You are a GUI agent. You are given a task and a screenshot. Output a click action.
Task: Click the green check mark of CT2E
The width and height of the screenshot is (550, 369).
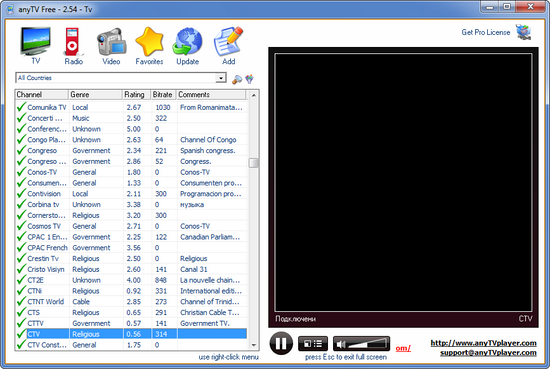(22, 280)
